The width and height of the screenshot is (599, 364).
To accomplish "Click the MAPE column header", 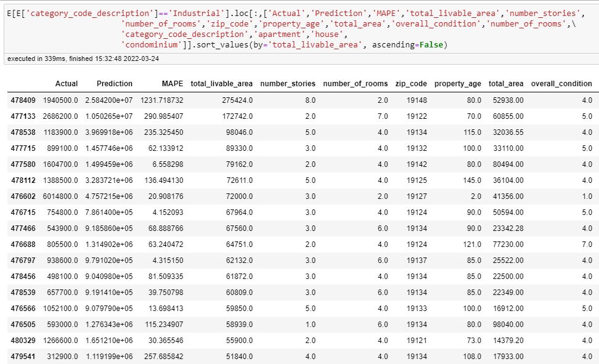I will coord(173,84).
